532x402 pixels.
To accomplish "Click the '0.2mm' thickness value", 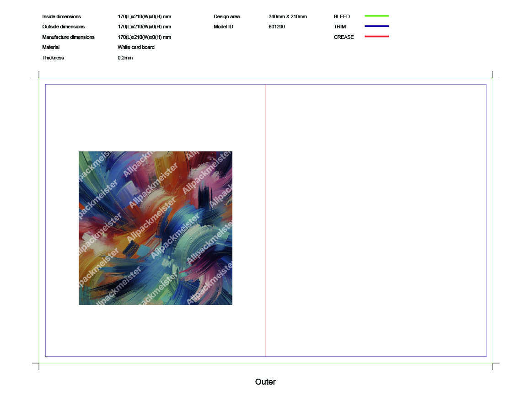I will [x=125, y=58].
